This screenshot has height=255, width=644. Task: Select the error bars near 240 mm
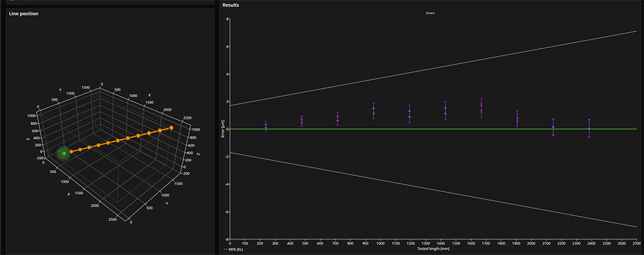point(266,126)
